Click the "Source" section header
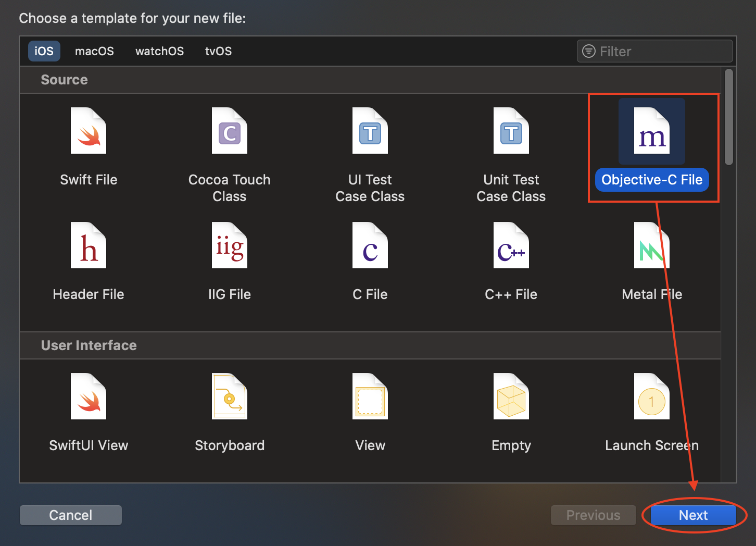756x546 pixels. click(x=65, y=80)
